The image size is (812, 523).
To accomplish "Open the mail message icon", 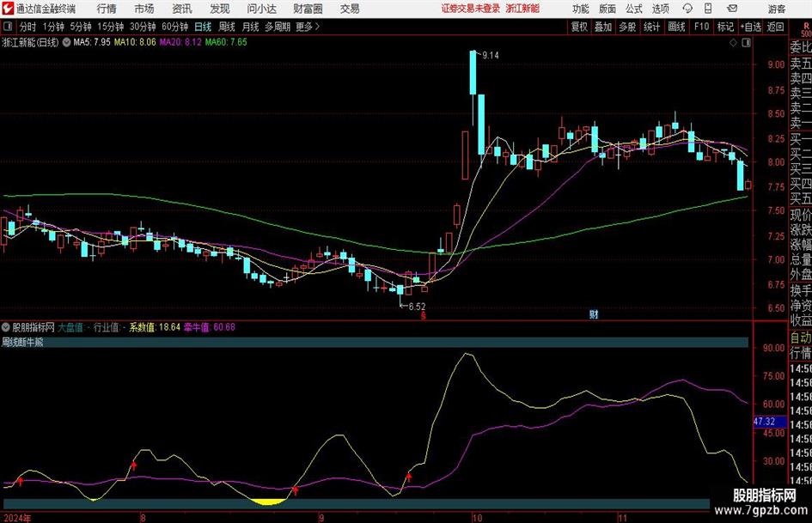I will coord(732,9).
